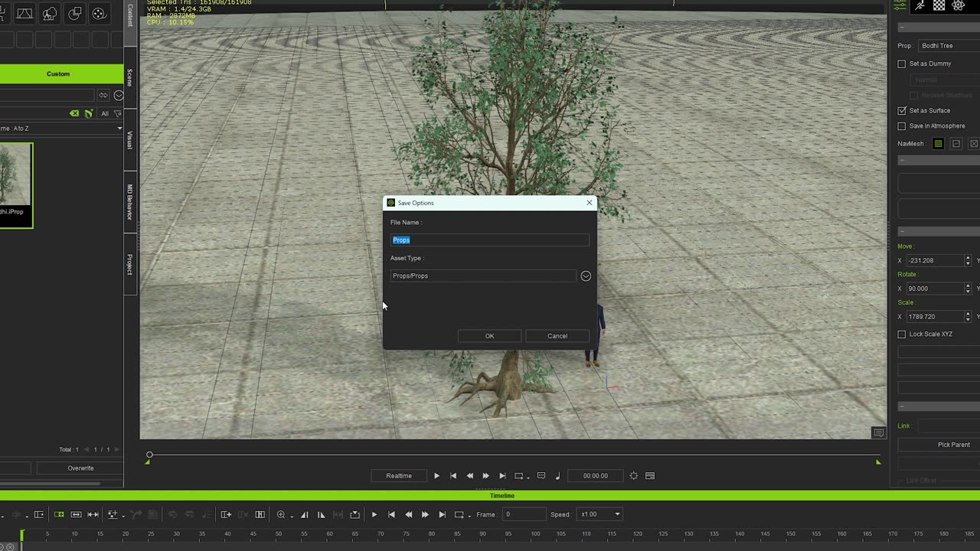The width and height of the screenshot is (980, 551).
Task: Open the timeline Speed x1.00 dropdown
Action: click(600, 514)
